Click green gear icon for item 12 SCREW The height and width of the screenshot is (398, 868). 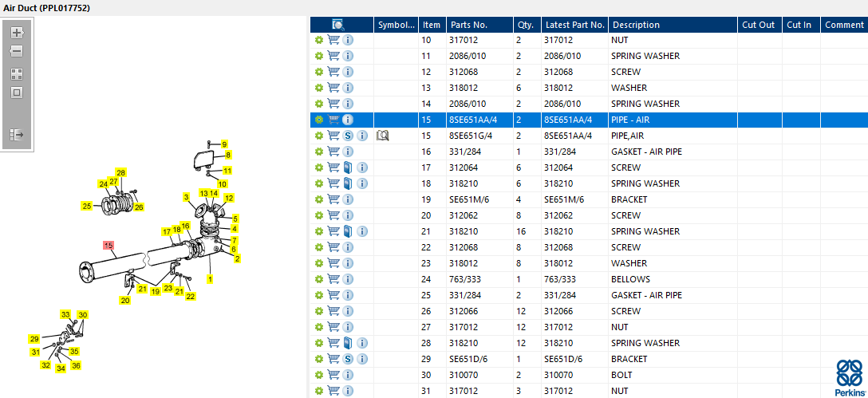coord(319,72)
